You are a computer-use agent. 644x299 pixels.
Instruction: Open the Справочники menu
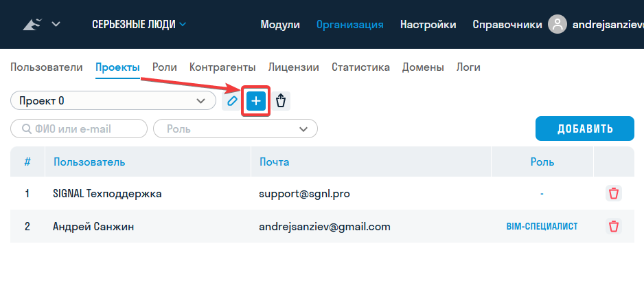pyautogui.click(x=507, y=25)
